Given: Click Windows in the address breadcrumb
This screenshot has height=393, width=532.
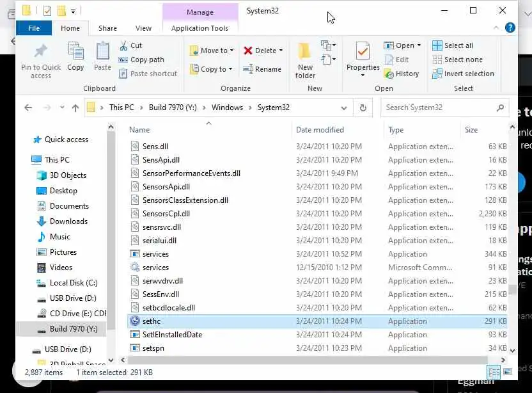Looking at the screenshot, I should pyautogui.click(x=227, y=108).
